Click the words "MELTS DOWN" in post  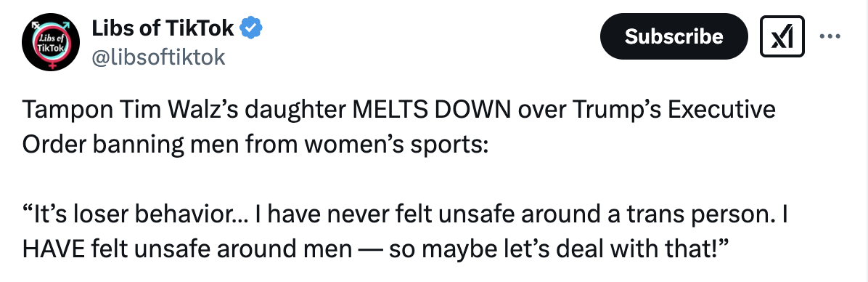tap(431, 110)
